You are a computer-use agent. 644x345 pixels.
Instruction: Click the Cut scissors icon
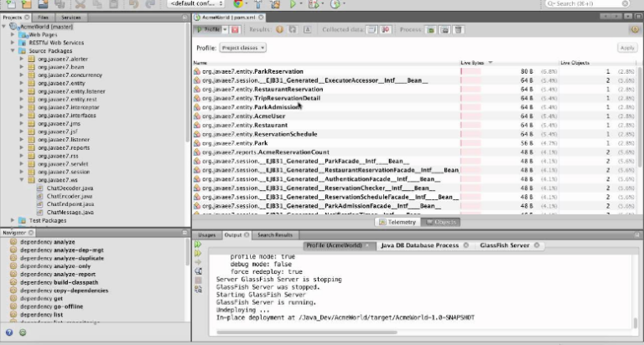click(82, 4)
